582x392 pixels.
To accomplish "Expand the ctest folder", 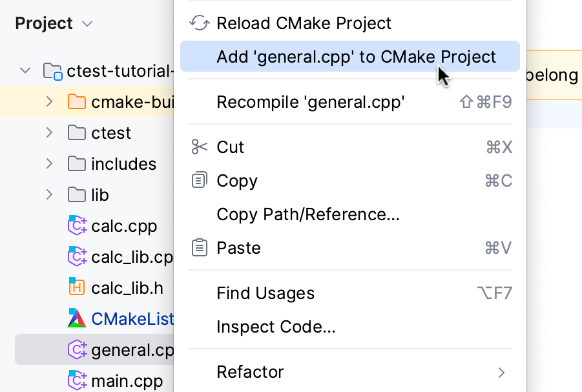I will pos(49,132).
